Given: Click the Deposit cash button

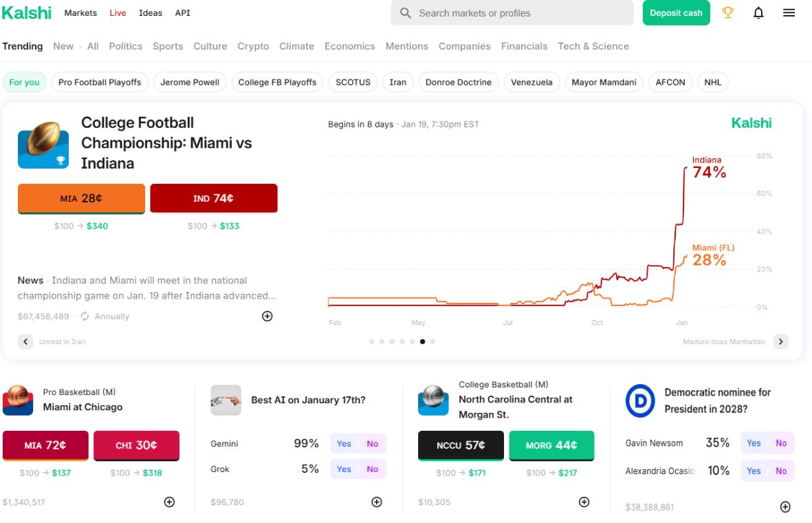Looking at the screenshot, I should (676, 12).
